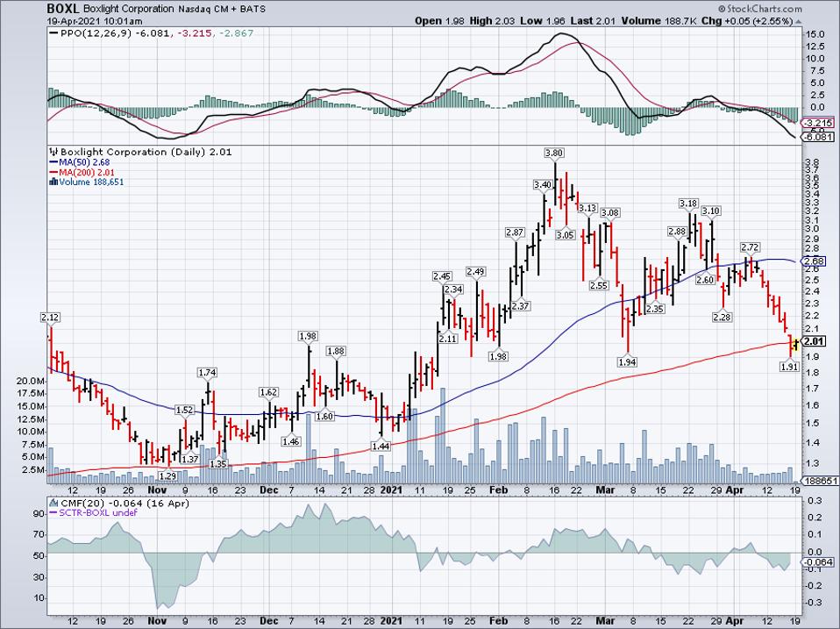The height and width of the screenshot is (629, 840).
Task: Click the 3.10 high price label
Action: [711, 211]
